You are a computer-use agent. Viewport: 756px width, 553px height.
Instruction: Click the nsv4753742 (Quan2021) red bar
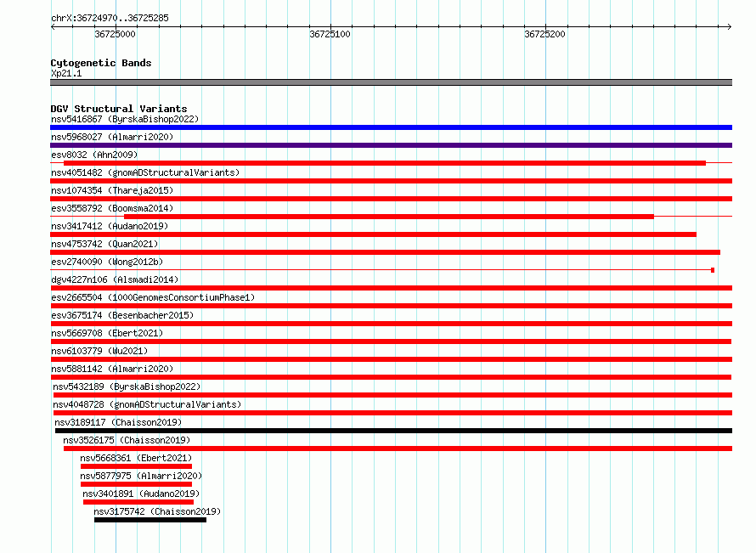[386, 252]
